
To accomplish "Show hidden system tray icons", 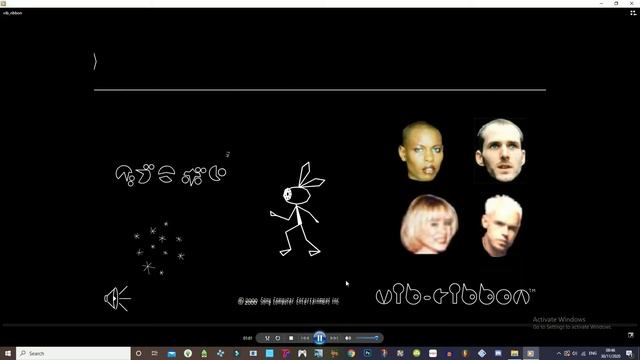I will tap(559, 353).
